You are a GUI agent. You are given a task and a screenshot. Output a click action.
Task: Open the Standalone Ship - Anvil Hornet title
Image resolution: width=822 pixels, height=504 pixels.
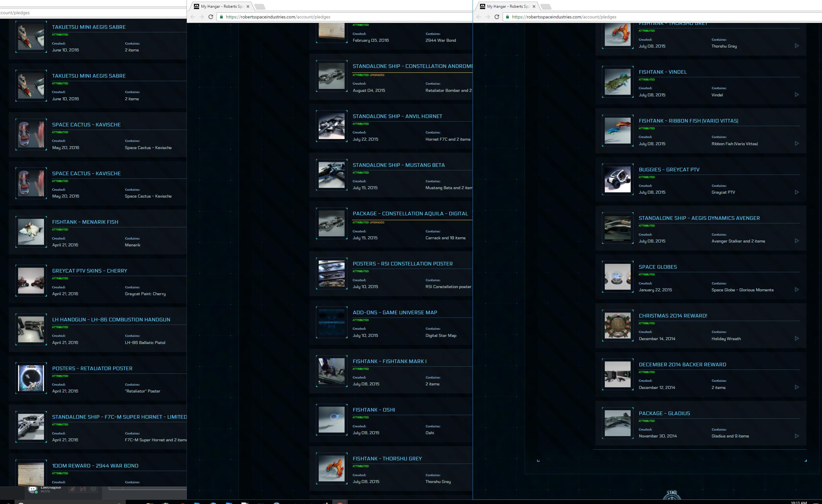click(x=397, y=116)
